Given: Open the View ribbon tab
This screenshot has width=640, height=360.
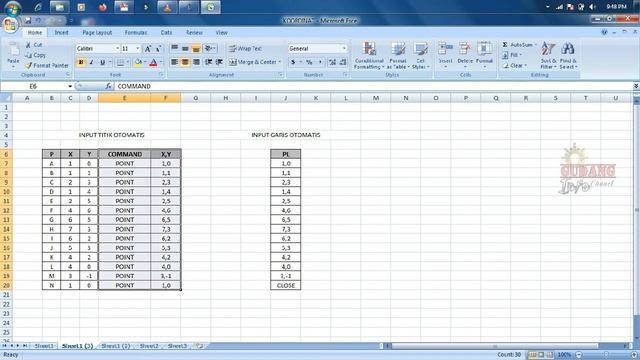Looking at the screenshot, I should pos(221,32).
